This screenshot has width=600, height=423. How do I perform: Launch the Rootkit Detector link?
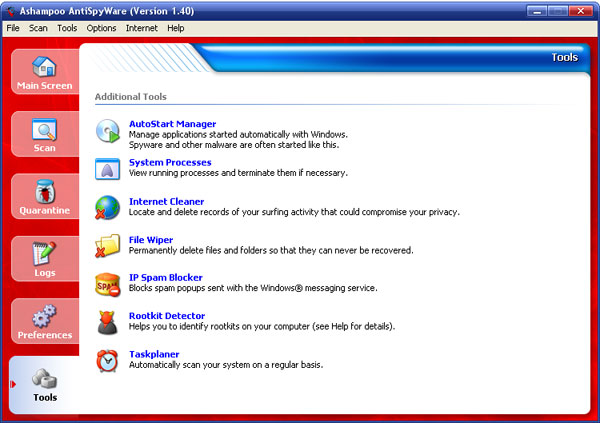pyautogui.click(x=167, y=315)
